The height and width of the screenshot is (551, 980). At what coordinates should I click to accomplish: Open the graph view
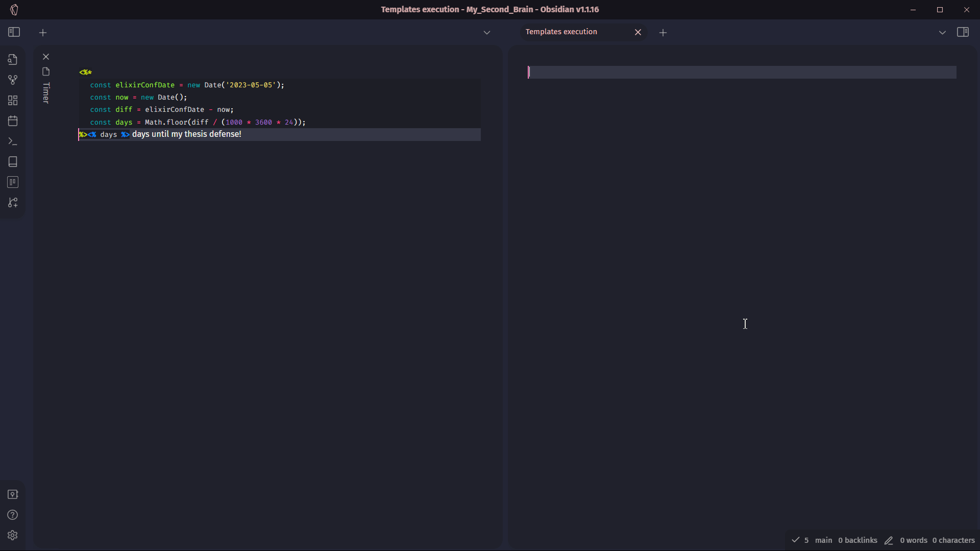coord(13,80)
